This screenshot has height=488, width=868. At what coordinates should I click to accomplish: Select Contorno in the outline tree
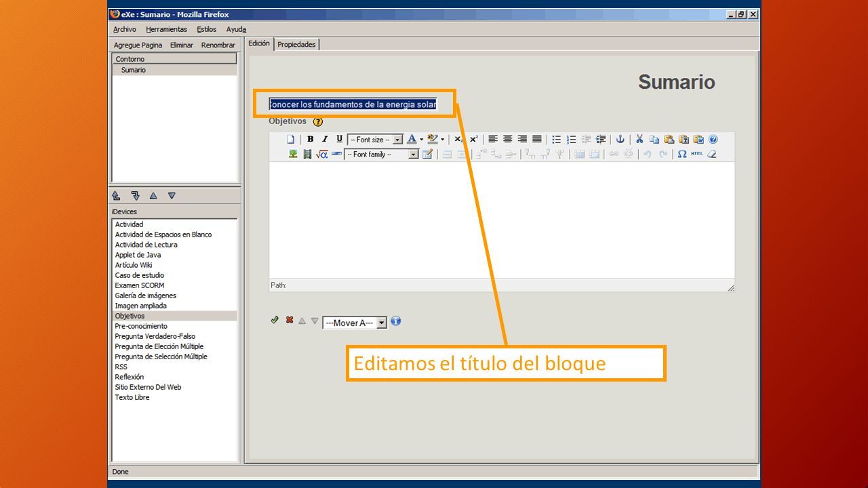(175, 59)
